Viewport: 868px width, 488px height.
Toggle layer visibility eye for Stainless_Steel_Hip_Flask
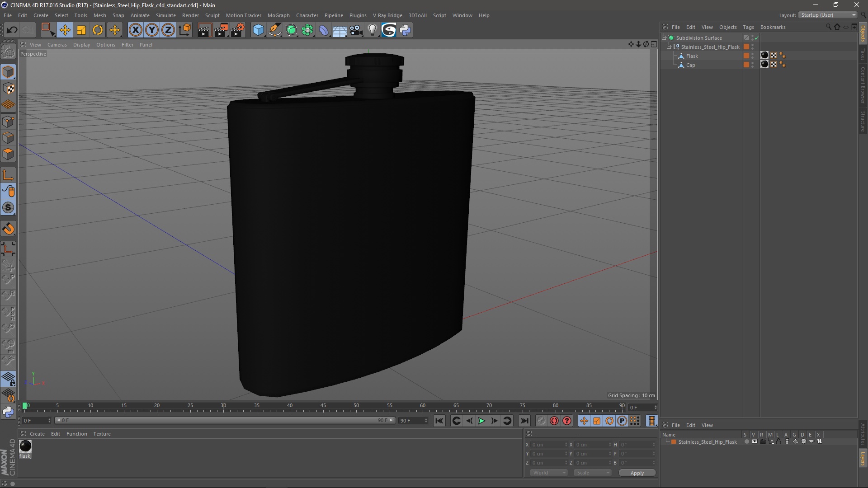(x=755, y=442)
